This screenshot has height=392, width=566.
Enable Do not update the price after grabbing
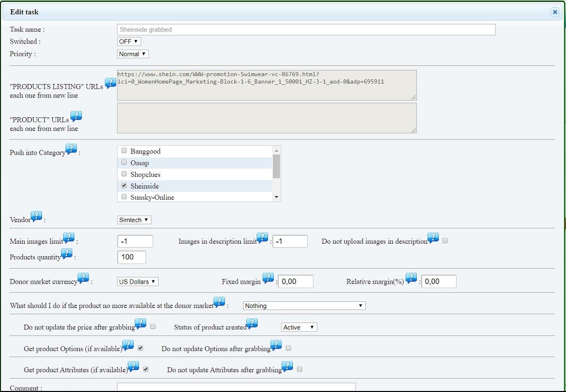click(153, 326)
